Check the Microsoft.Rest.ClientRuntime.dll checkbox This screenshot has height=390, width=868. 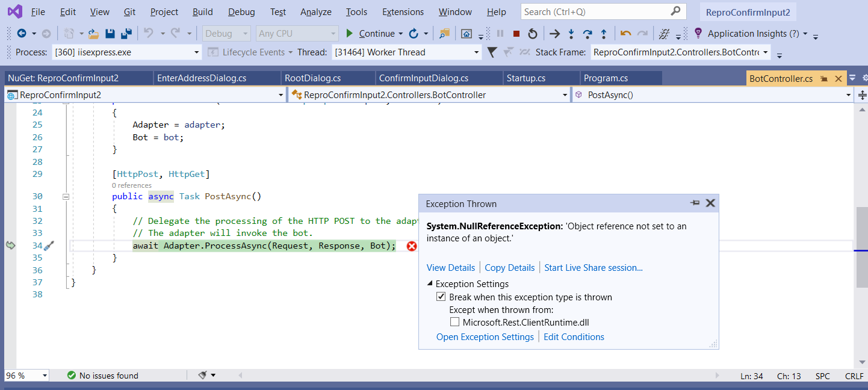click(454, 322)
